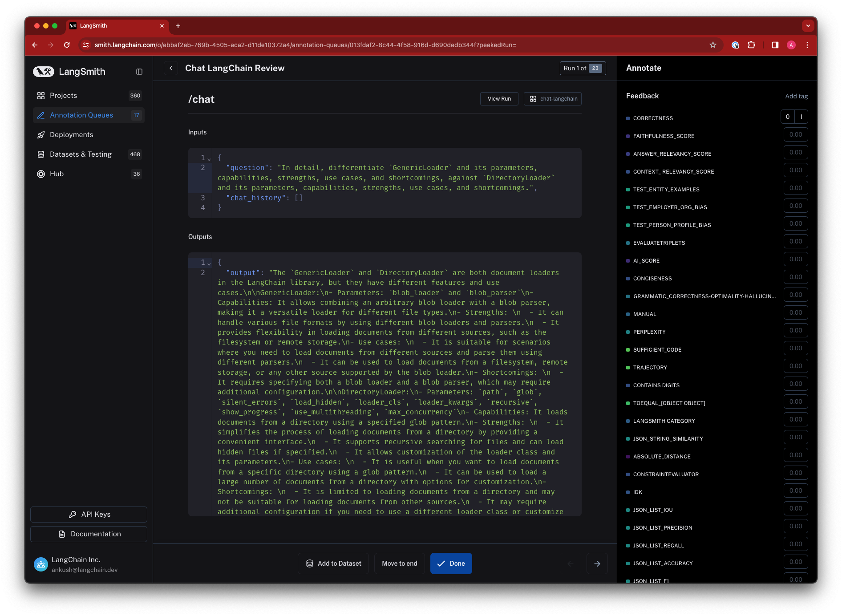Open Deployments in the sidebar
Viewport: 842px width, 616px height.
pos(89,135)
